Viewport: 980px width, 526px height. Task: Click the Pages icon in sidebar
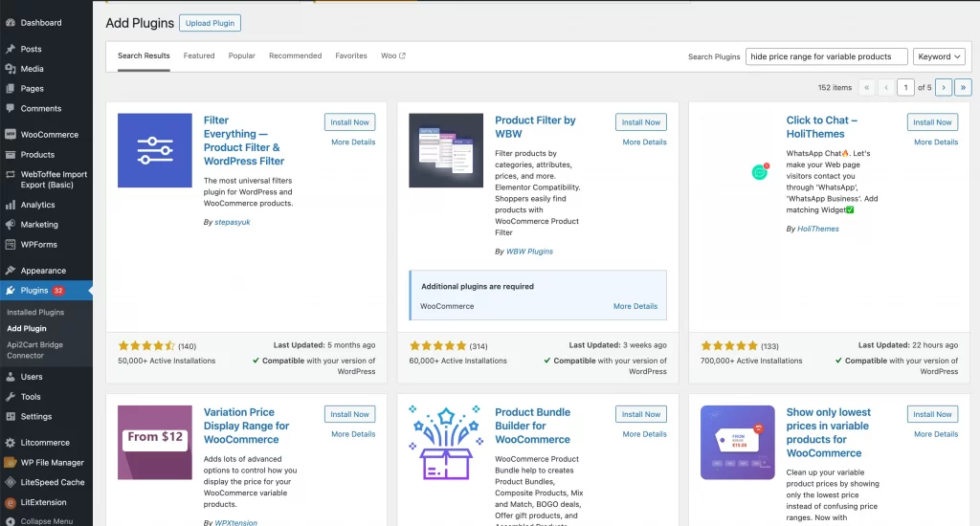point(10,89)
